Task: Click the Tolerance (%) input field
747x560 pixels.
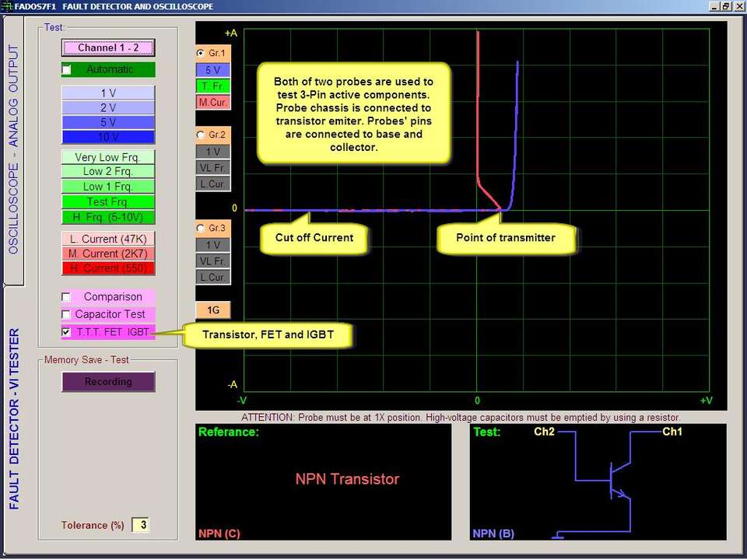Action: [140, 525]
